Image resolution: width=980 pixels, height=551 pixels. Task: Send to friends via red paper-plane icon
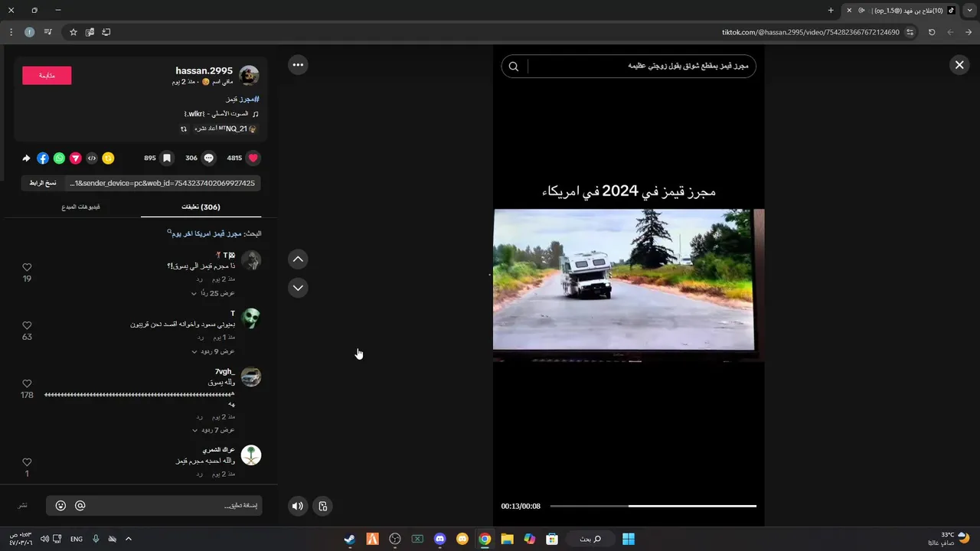tap(75, 158)
